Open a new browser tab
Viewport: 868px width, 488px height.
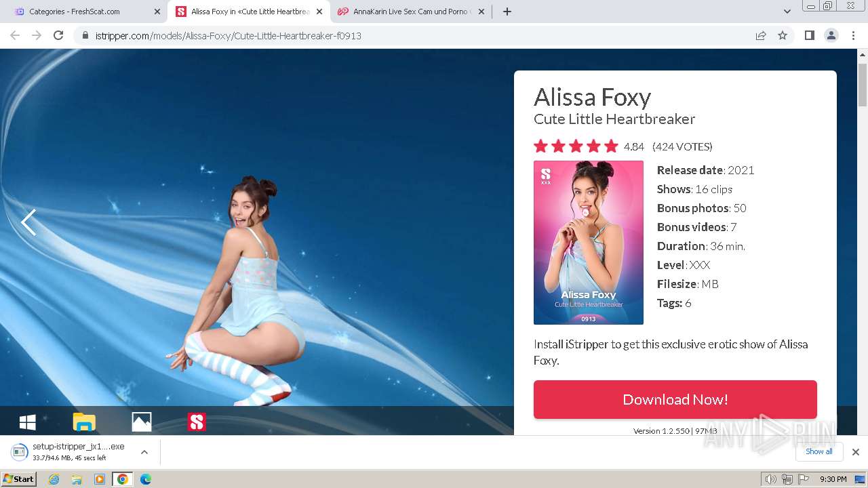(507, 12)
